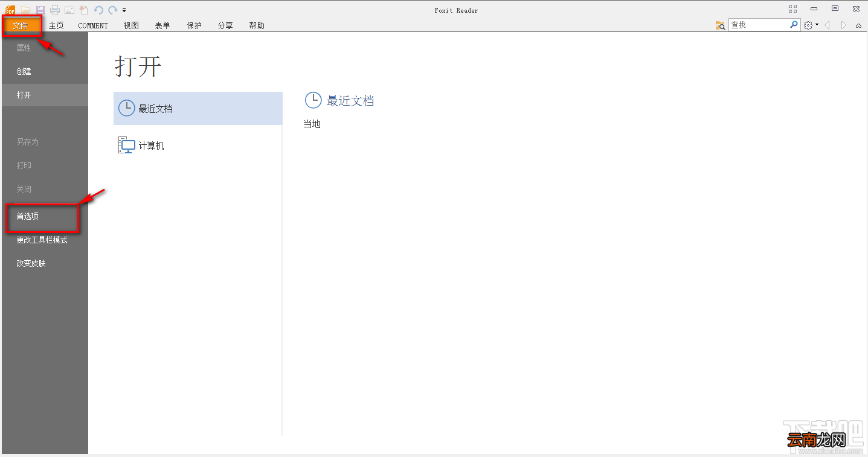Click the 打开 page heading
868x457 pixels.
[138, 66]
